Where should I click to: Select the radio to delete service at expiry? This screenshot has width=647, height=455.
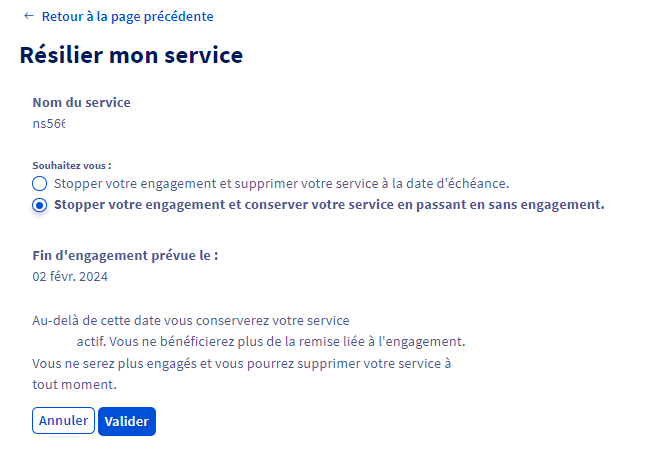tap(39, 184)
